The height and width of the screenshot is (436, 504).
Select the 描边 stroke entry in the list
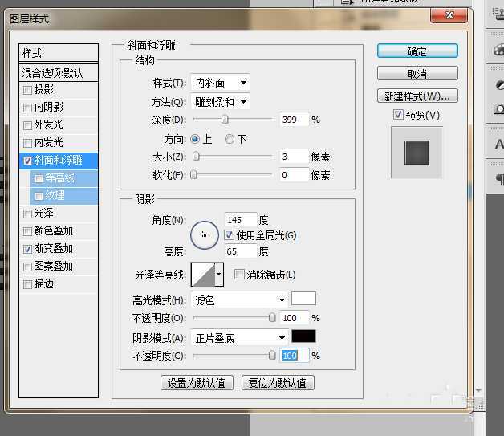[x=43, y=284]
